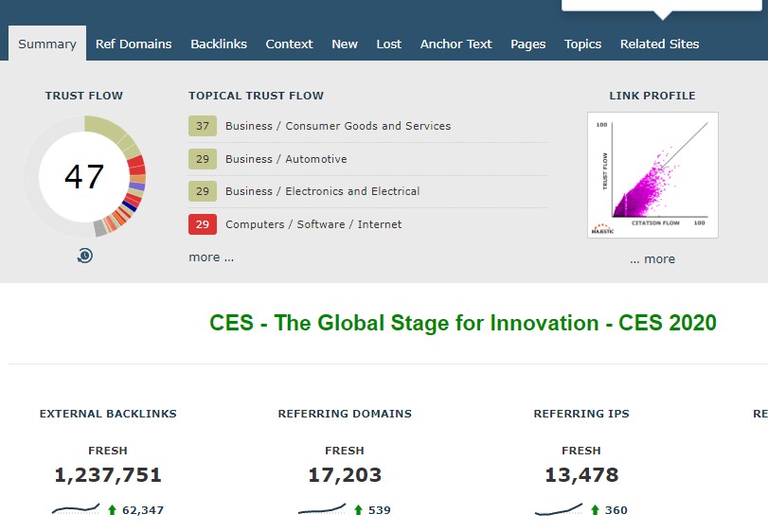Select the Context tab

[289, 44]
